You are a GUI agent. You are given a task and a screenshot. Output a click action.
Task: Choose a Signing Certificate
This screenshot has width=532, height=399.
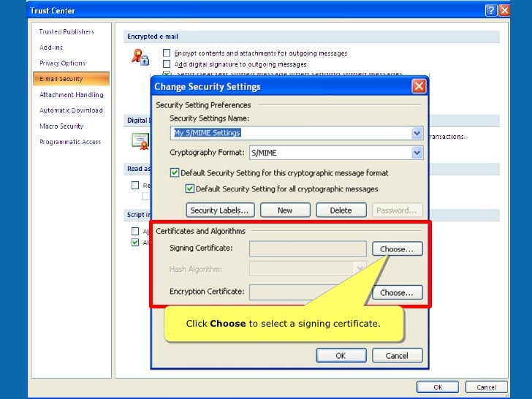tap(397, 248)
